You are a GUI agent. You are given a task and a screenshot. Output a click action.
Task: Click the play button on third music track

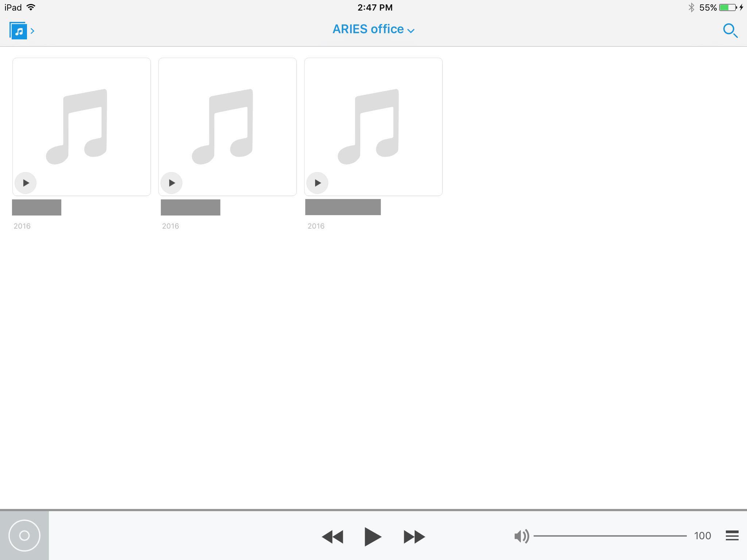tap(318, 182)
